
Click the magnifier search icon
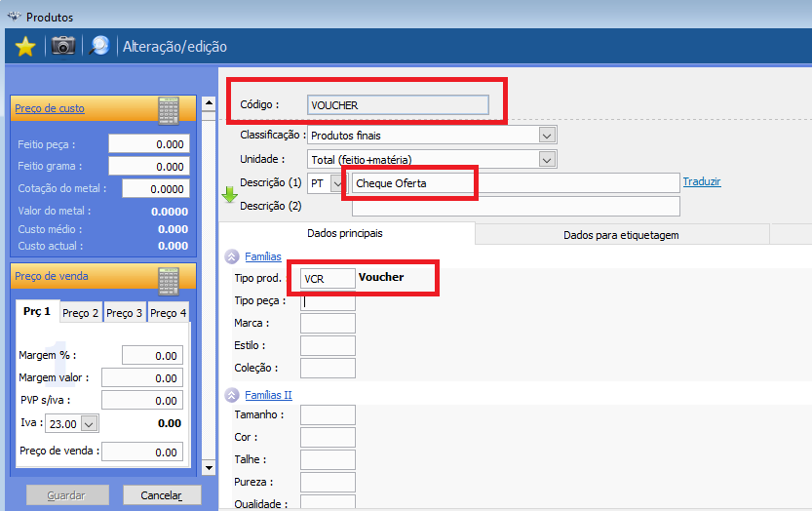[x=98, y=46]
